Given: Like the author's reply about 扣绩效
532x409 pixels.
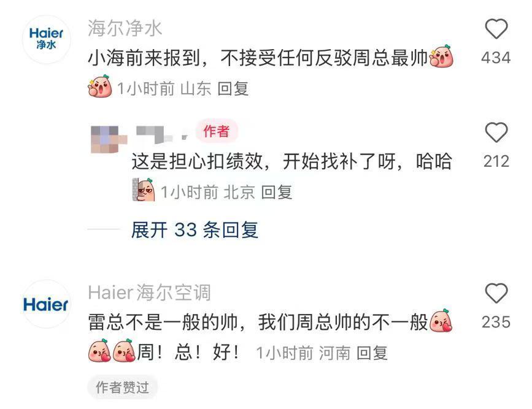Looking at the screenshot, I should 496,132.
